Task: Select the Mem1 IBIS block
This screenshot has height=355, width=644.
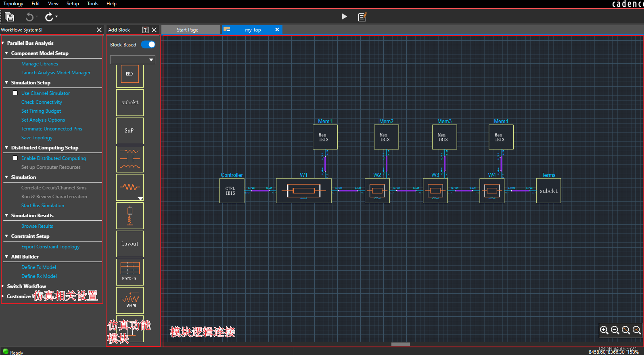Action: pyautogui.click(x=325, y=137)
